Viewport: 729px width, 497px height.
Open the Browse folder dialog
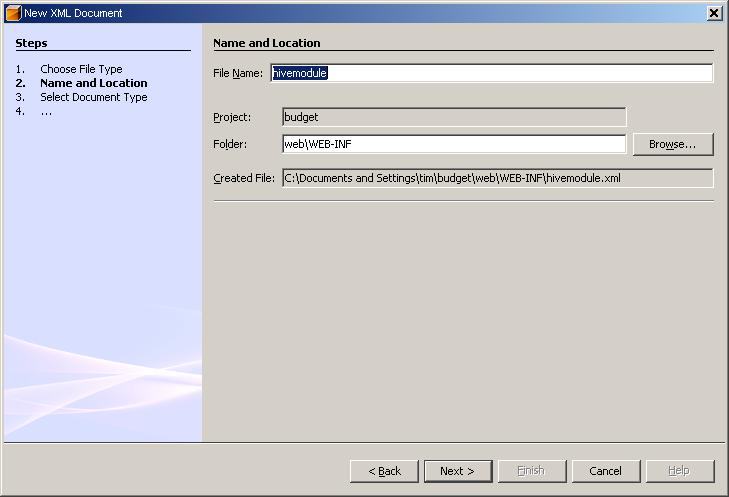pyautogui.click(x=673, y=145)
